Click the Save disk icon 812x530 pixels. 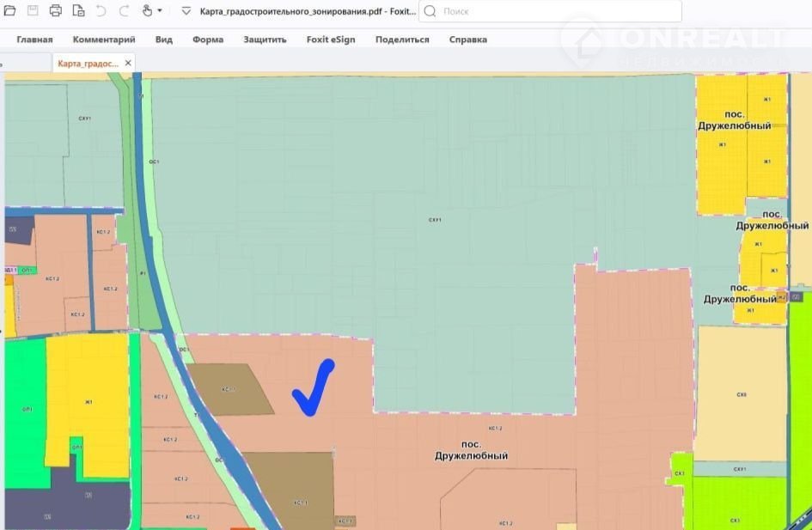pos(33,11)
